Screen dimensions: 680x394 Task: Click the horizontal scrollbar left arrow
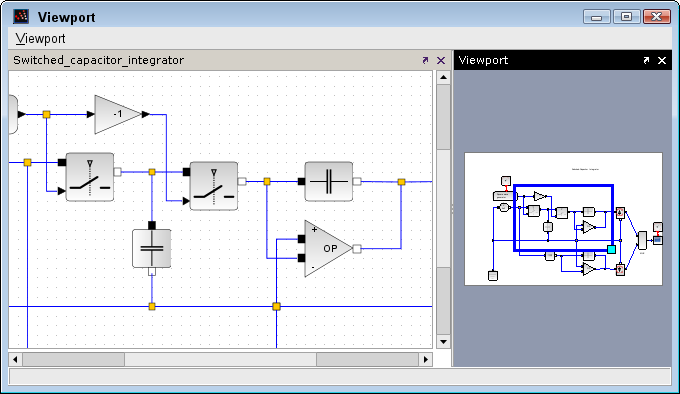15,359
